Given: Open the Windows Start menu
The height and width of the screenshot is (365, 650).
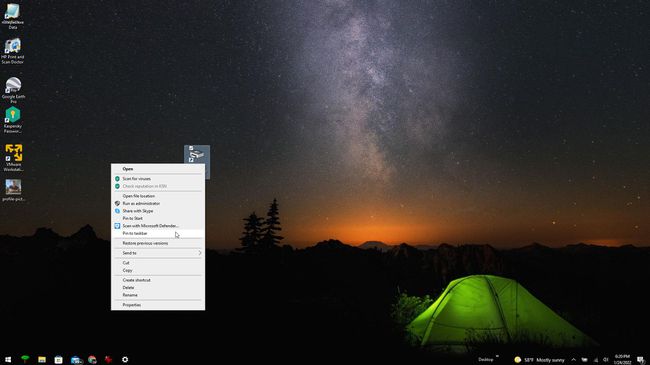Looking at the screenshot, I should 8,360.
